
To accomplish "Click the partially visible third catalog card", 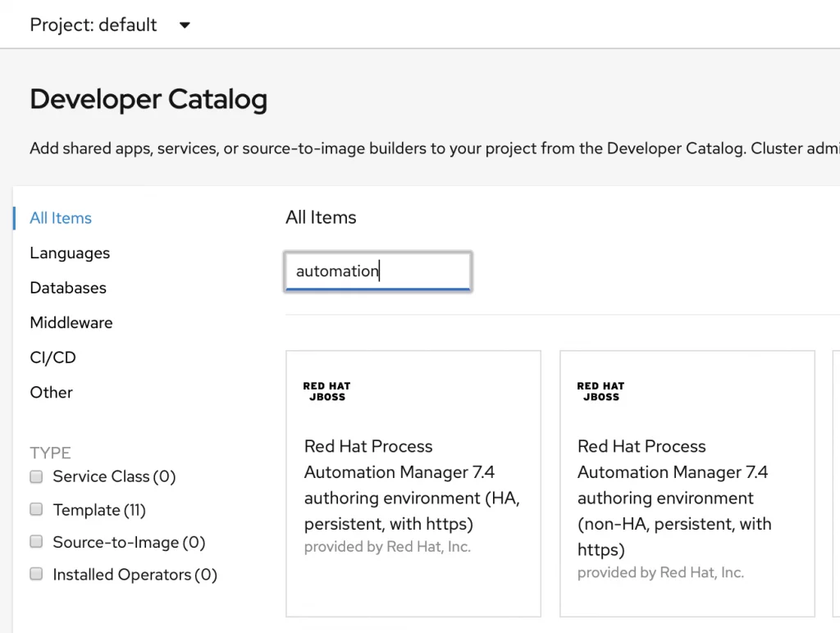I will pyautogui.click(x=836, y=484).
